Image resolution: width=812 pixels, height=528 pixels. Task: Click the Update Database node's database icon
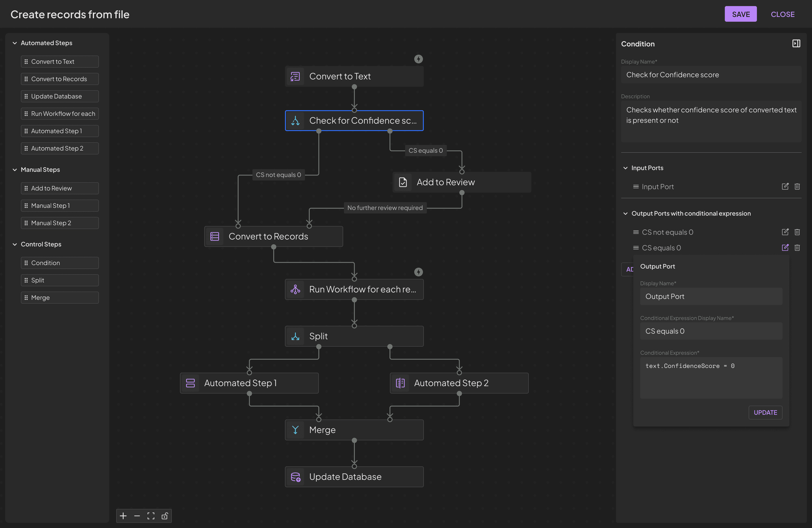point(295,476)
